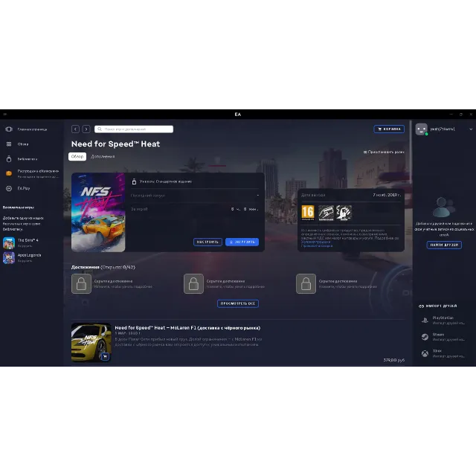Click the friends silhouette icon
The height and width of the screenshot is (476, 476).
[444, 207]
